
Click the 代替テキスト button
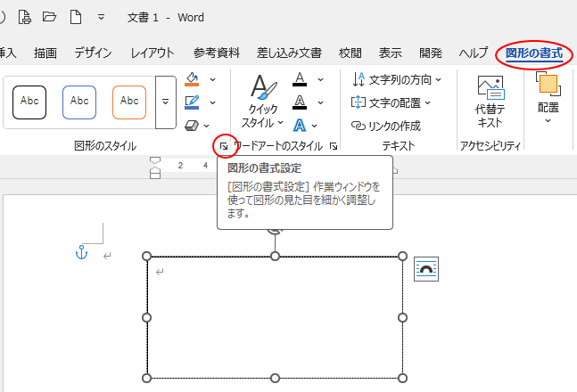(x=490, y=102)
